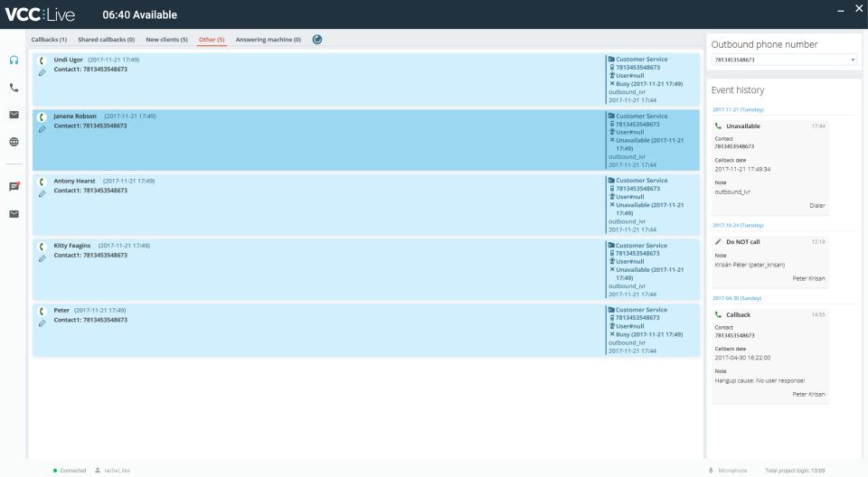Click Busy status in Peter row

pyautogui.click(x=649, y=335)
